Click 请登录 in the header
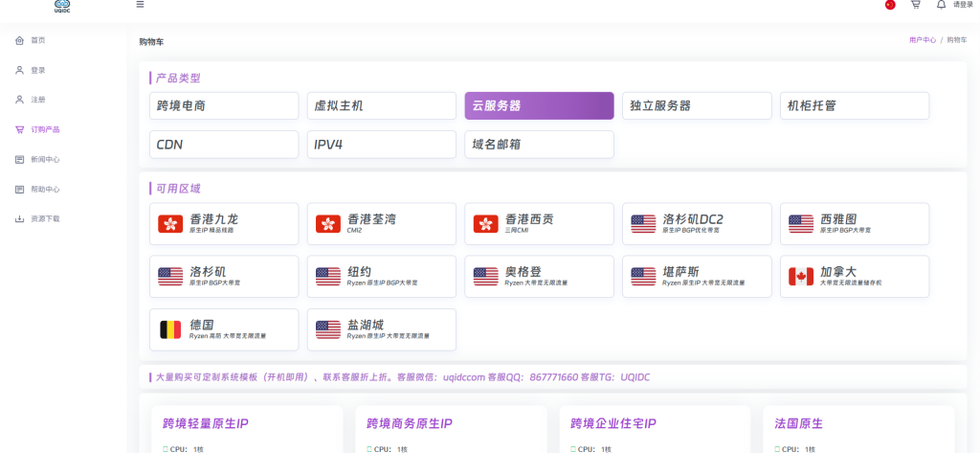Image resolution: width=980 pixels, height=453 pixels. [x=963, y=5]
